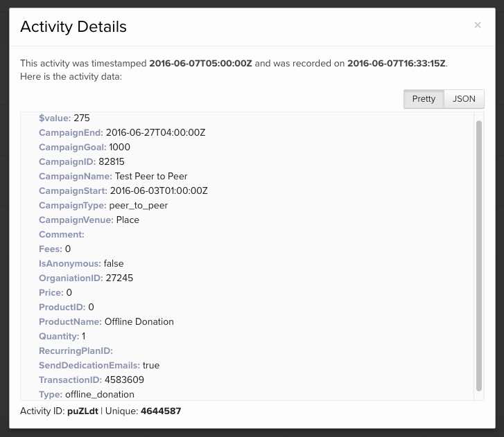Click the timestamp 2016-06-07T05:00:00Z
The width and height of the screenshot is (504, 437).
200,64
